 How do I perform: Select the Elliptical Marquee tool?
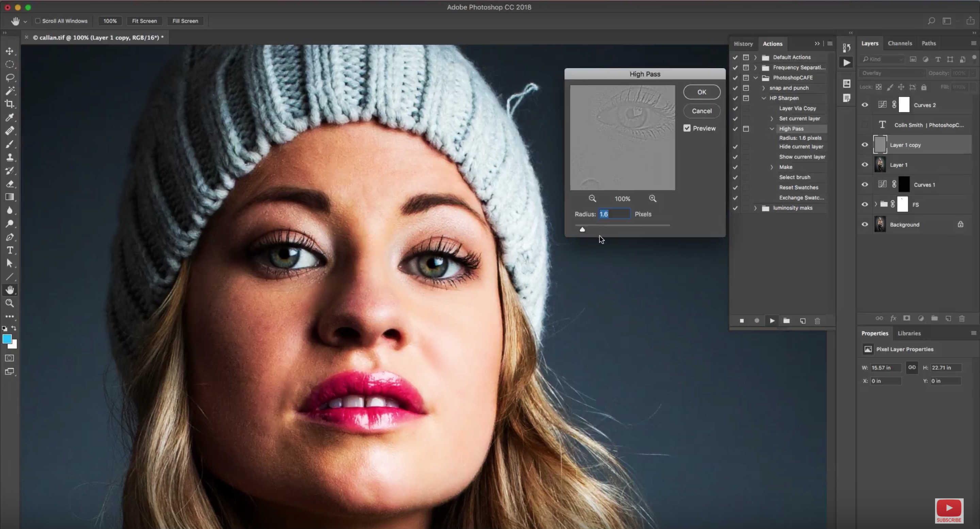pyautogui.click(x=10, y=64)
